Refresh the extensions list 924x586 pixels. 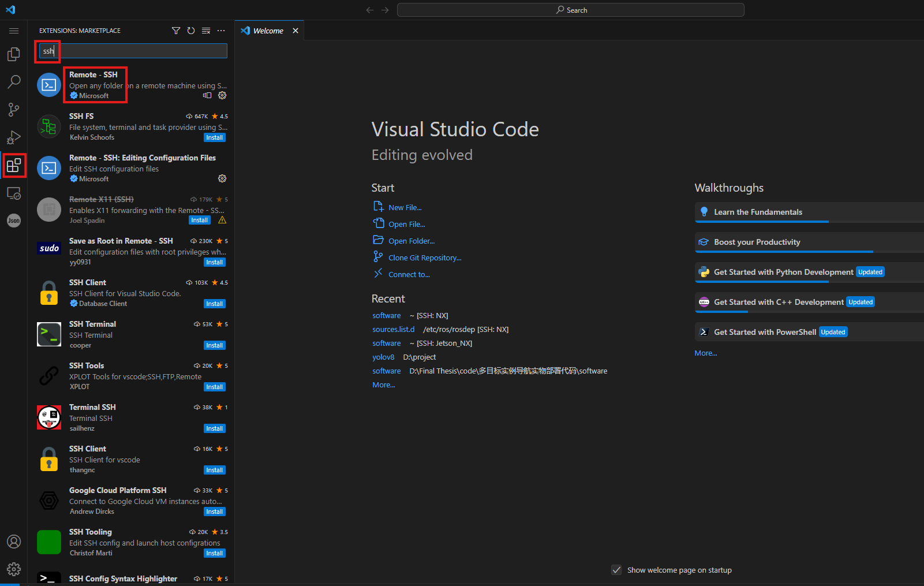tap(191, 31)
